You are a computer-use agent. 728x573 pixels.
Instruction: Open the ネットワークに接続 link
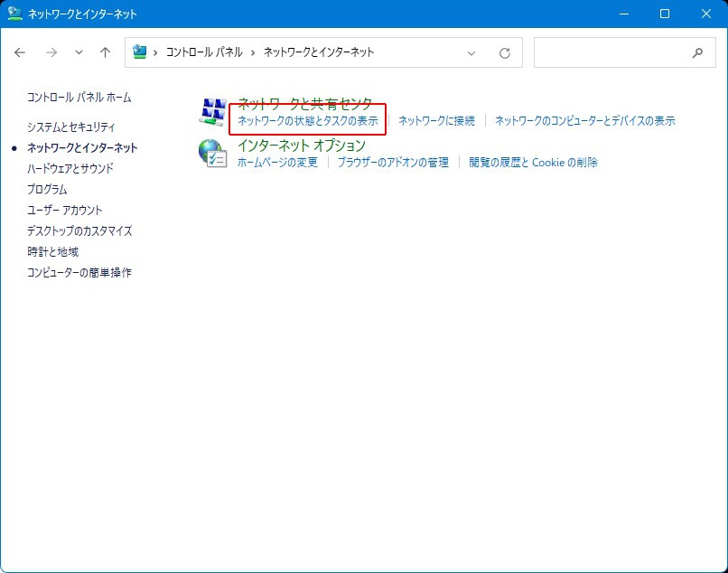[x=436, y=120]
